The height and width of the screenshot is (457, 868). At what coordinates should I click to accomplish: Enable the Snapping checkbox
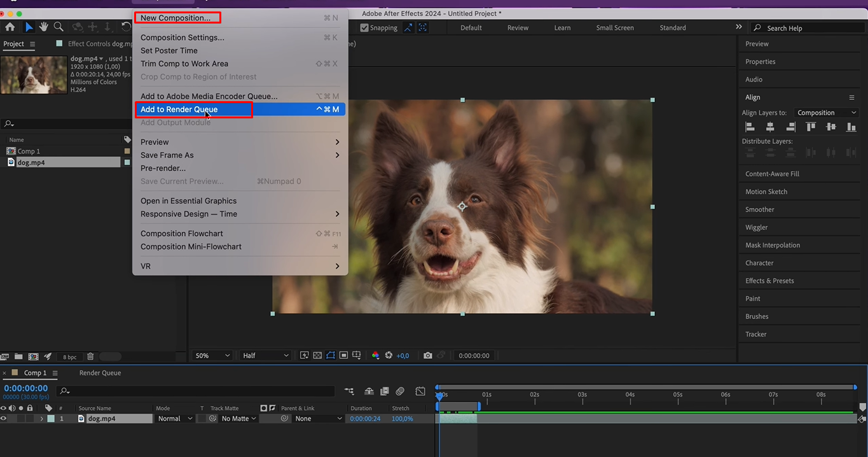click(364, 27)
